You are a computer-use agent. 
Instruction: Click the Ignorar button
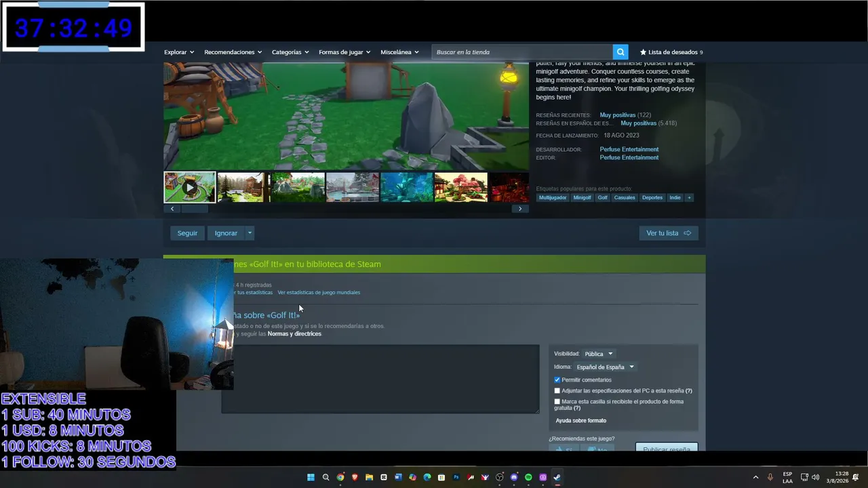coord(226,233)
